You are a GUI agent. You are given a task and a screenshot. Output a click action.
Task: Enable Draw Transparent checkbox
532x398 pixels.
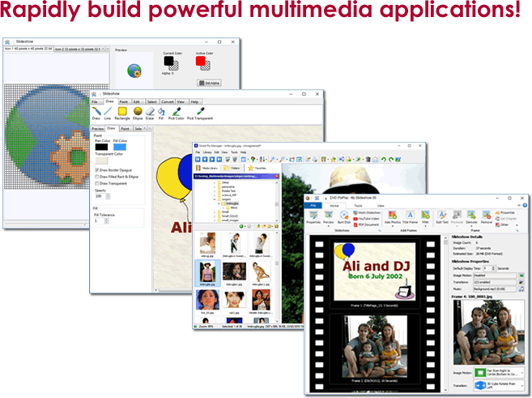tap(97, 183)
